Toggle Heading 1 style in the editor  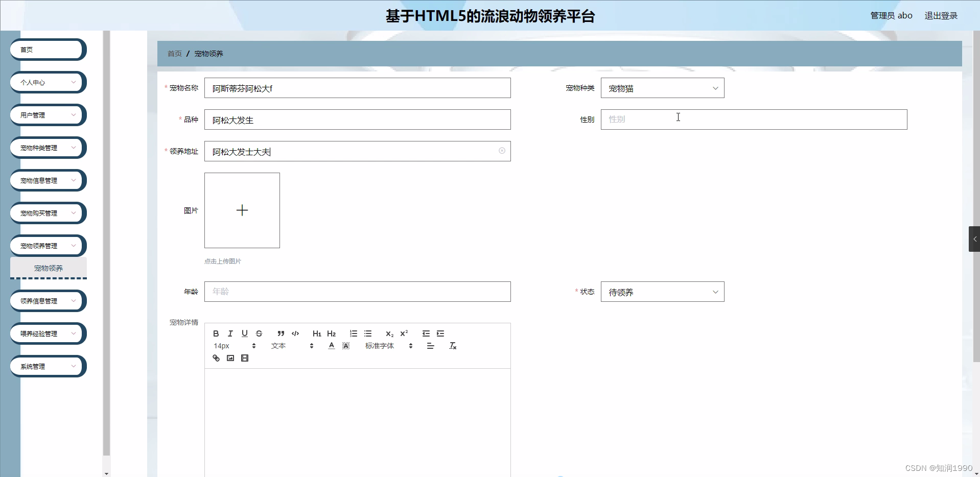point(316,333)
